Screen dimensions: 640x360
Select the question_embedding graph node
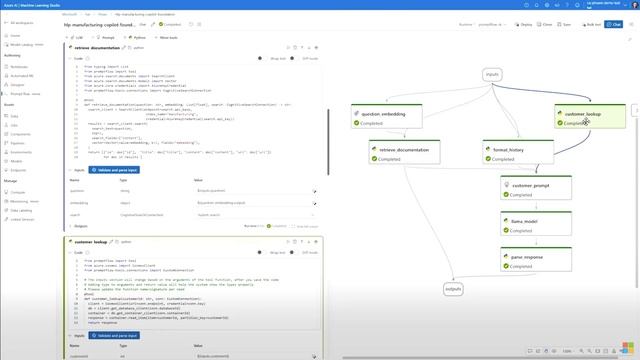point(387,116)
